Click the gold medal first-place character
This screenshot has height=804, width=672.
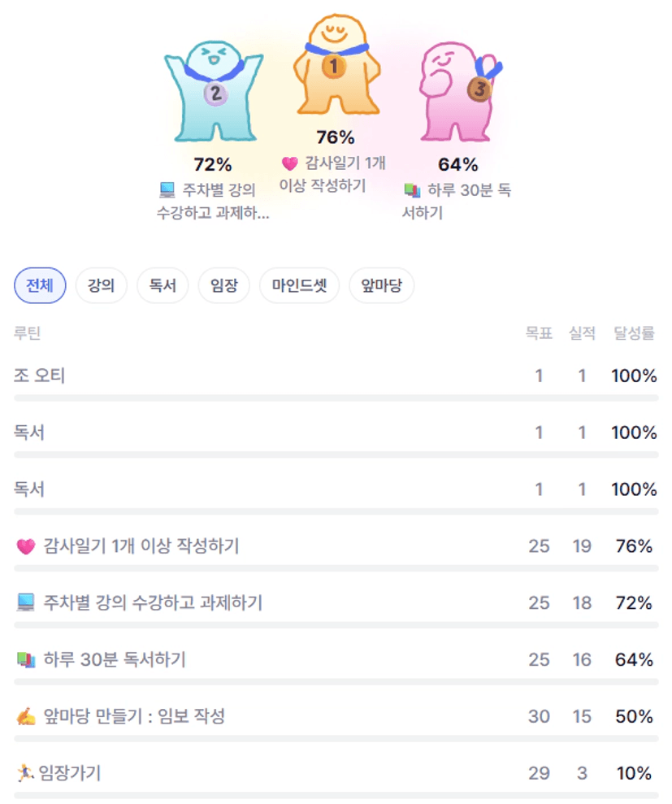tap(336, 69)
